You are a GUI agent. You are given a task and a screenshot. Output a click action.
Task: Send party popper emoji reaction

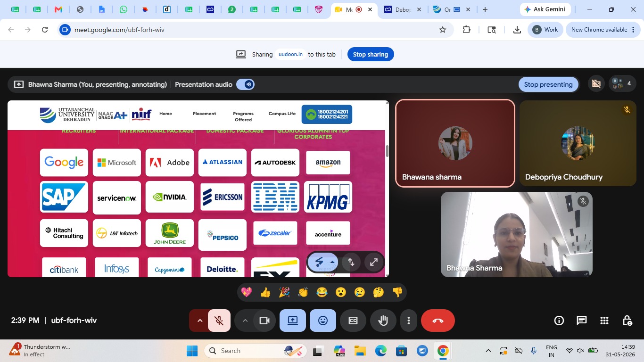[284, 292]
